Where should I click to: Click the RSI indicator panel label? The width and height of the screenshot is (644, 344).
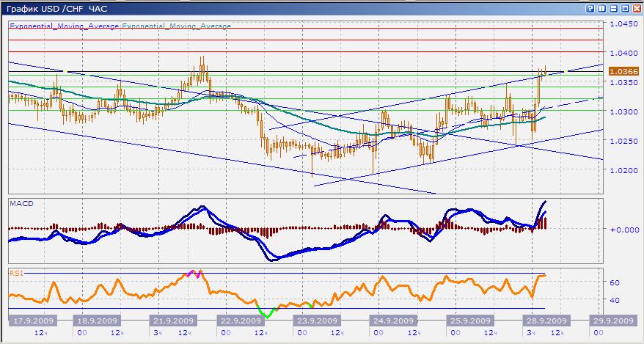coord(15,272)
